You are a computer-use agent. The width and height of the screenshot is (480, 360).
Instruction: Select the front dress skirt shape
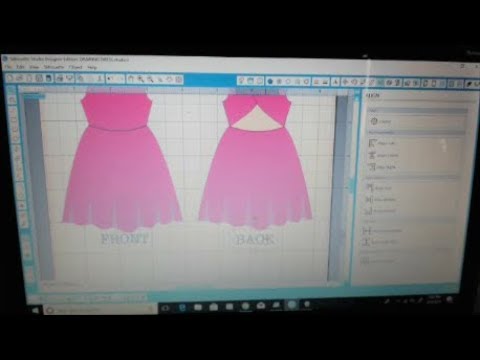point(122,177)
